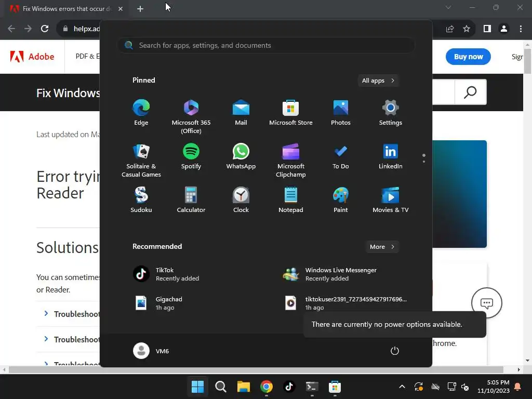Click Adobe help search magnifier button
This screenshot has height=399, width=532.
[470, 92]
